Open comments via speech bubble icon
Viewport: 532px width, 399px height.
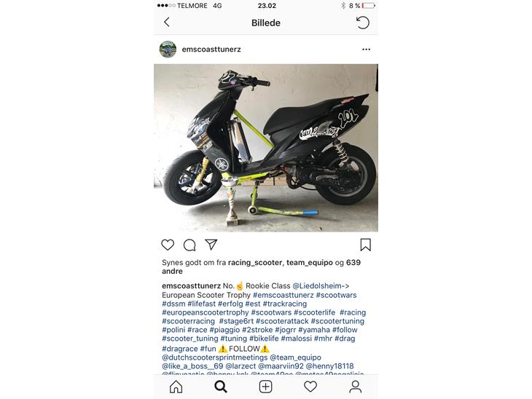189,245
